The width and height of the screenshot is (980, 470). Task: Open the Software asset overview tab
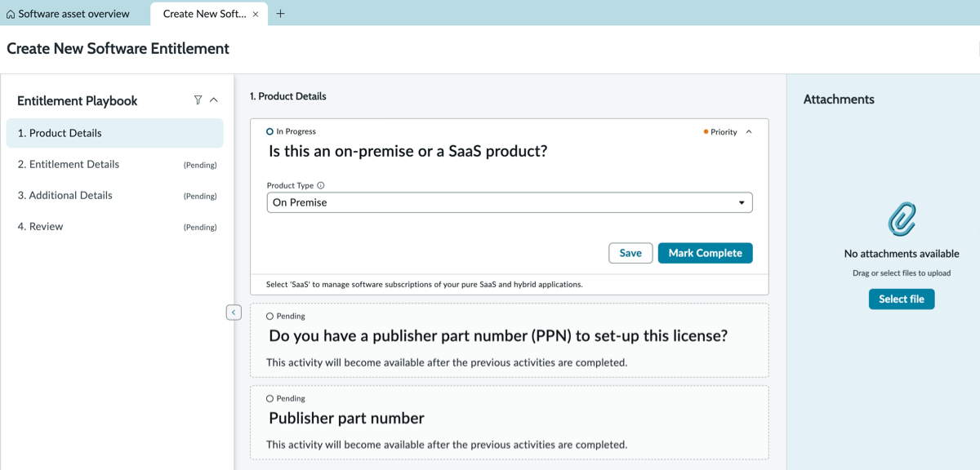coord(69,13)
